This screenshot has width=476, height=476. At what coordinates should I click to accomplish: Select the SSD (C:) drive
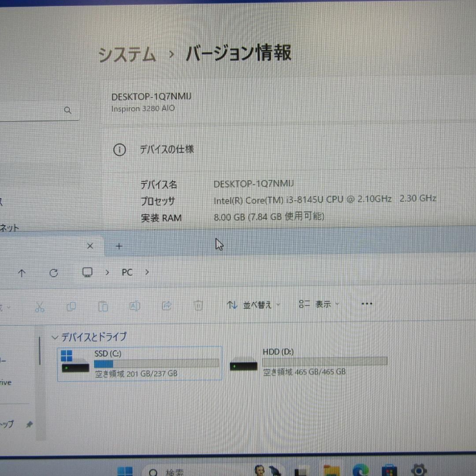139,361
